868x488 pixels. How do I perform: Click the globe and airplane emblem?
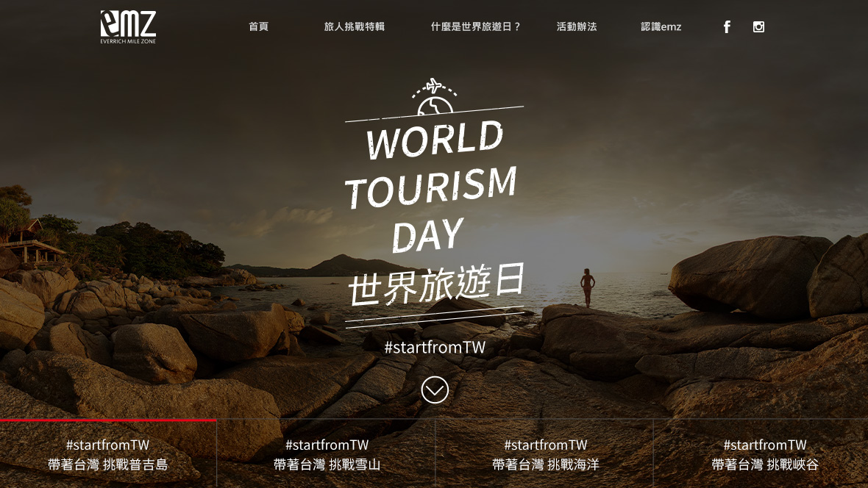pyautogui.click(x=435, y=97)
